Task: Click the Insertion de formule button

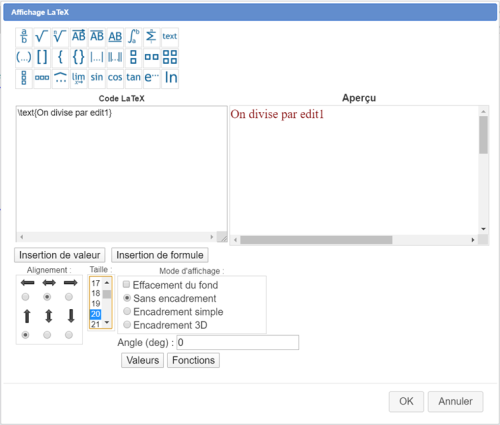Action: pos(160,255)
